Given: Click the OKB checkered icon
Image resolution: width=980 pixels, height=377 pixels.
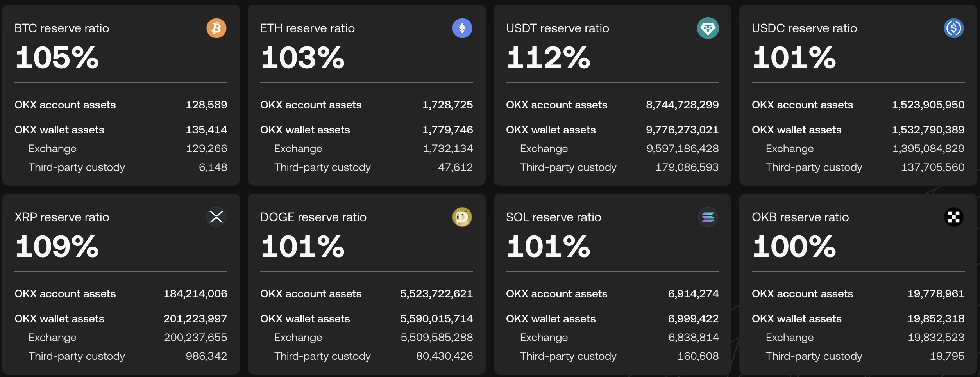Looking at the screenshot, I should [954, 217].
